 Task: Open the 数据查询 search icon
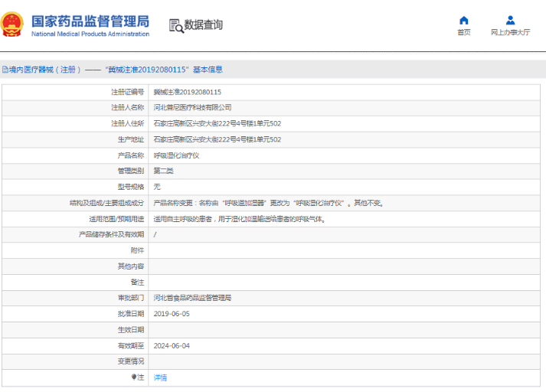point(176,26)
